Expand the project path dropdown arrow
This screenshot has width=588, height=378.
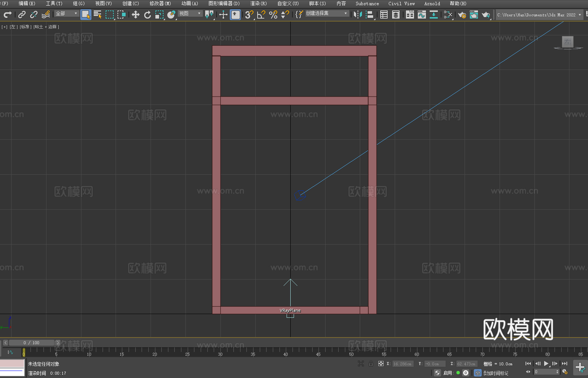[580, 15]
